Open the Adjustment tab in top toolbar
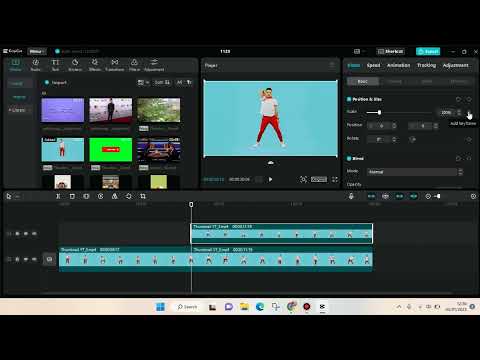Image resolution: width=480 pixels, height=360 pixels. coord(154,65)
